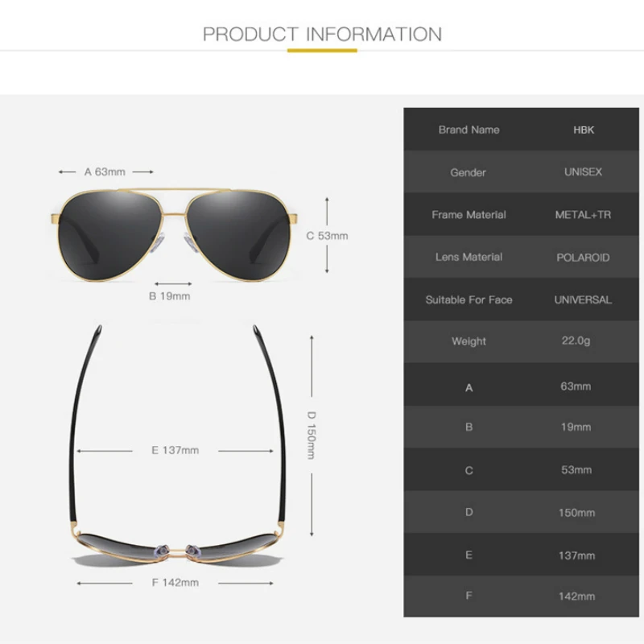Click the POLAROID lens material value

click(583, 258)
